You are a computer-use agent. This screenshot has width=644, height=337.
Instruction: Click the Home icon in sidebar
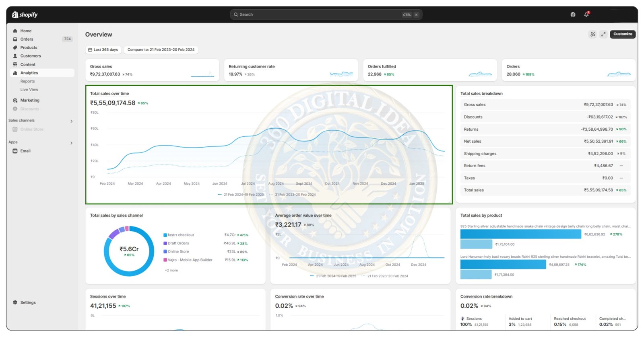click(15, 31)
